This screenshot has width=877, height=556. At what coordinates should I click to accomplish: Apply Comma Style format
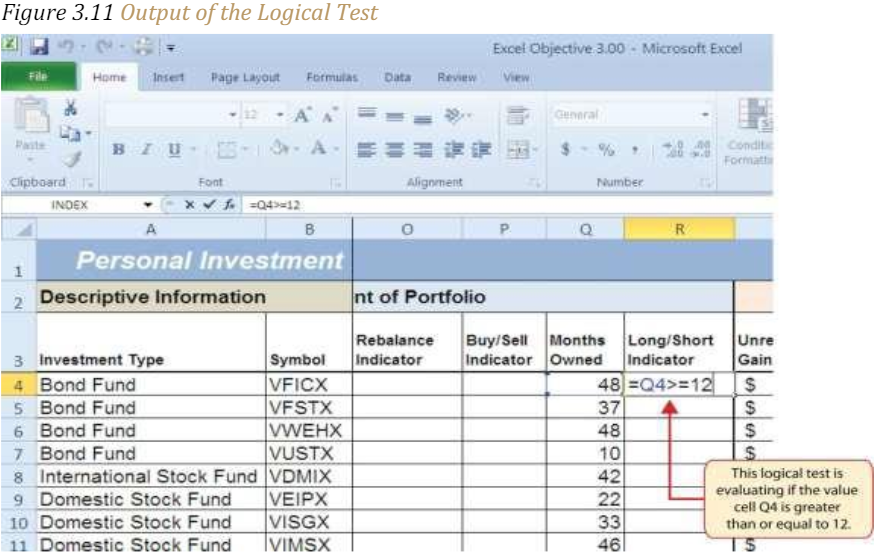coord(635,149)
